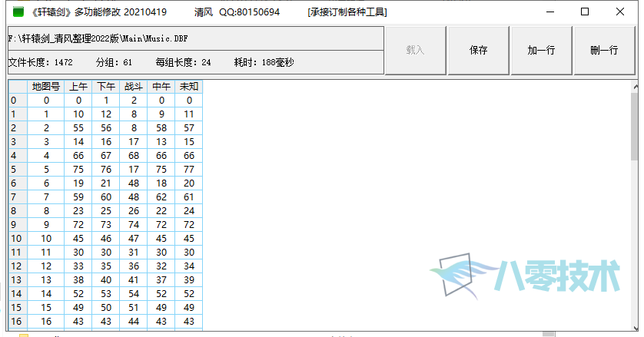Screen dimensions: 644x337
Task: Click the 未知 cell with value 77
Action: tap(189, 170)
